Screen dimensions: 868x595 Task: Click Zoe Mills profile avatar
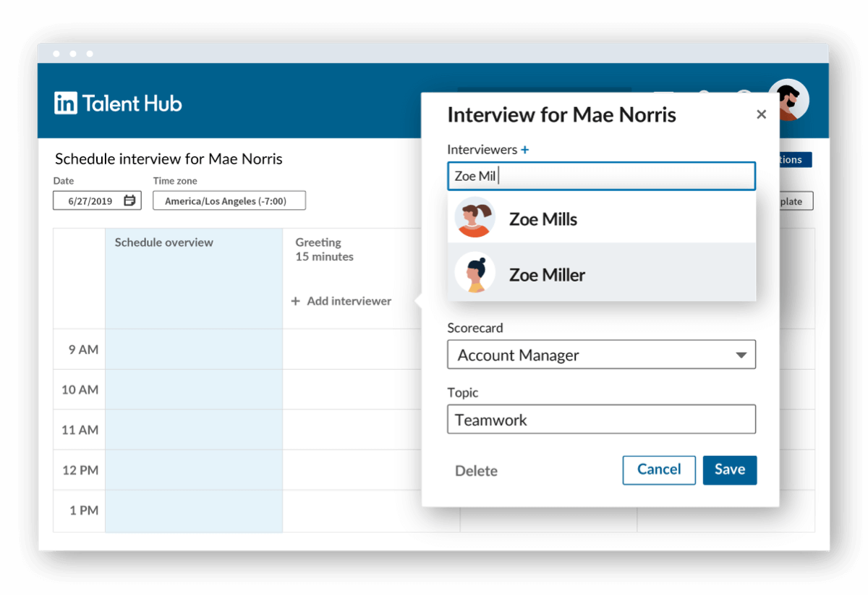tap(475, 217)
